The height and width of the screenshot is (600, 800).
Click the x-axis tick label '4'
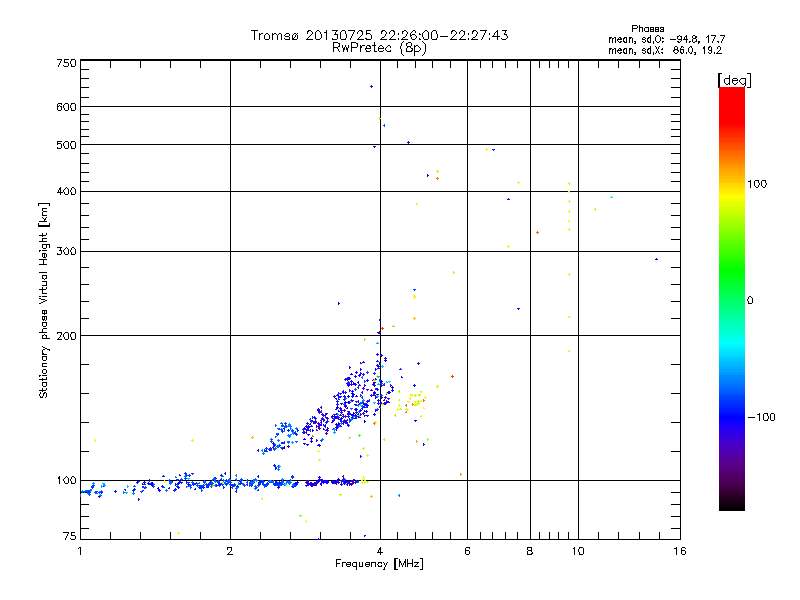coord(380,551)
